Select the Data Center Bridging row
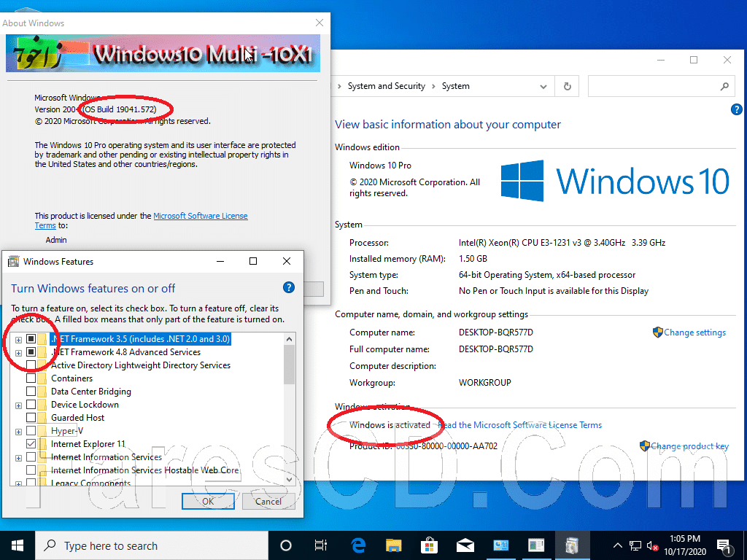 click(x=91, y=392)
